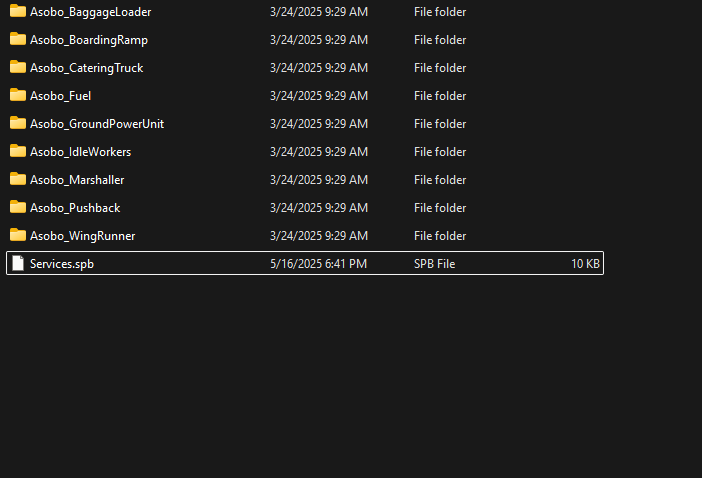Click the Asobo_Marshaller folder icon
The width and height of the screenshot is (702, 478).
(x=18, y=179)
